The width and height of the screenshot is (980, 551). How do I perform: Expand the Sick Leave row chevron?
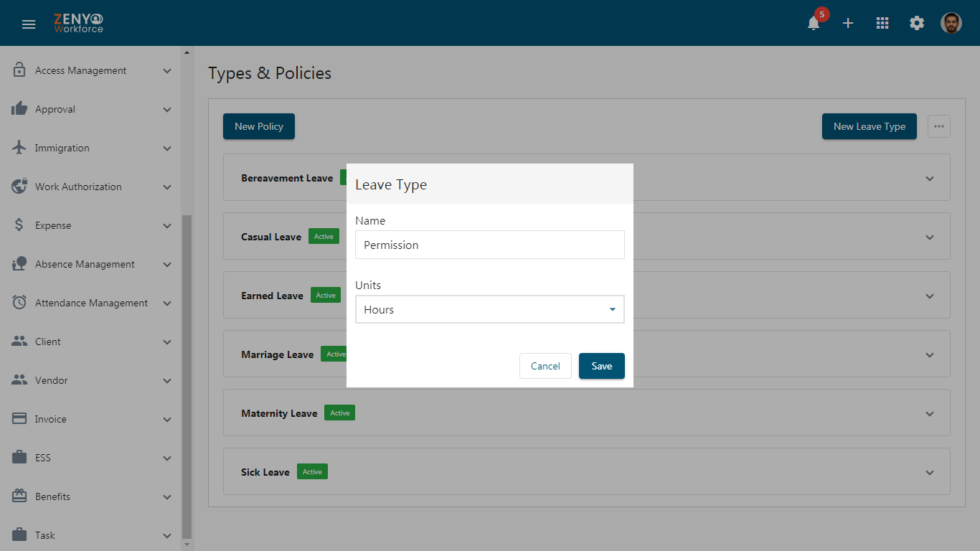pyautogui.click(x=930, y=473)
